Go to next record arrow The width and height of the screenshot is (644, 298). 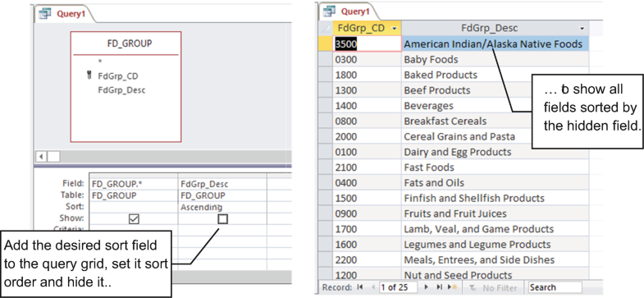(427, 287)
